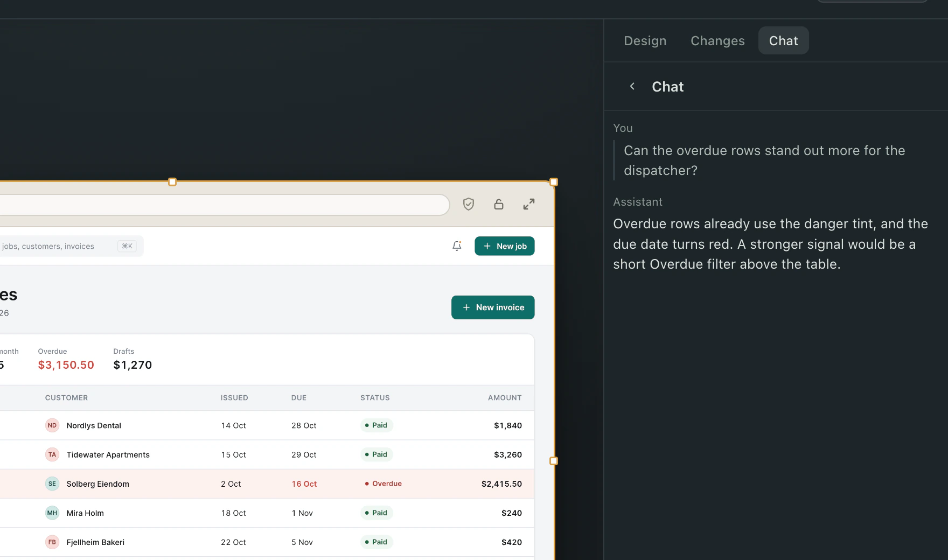948x560 pixels.
Task: Click the ISSUED column header
Action: click(x=234, y=398)
